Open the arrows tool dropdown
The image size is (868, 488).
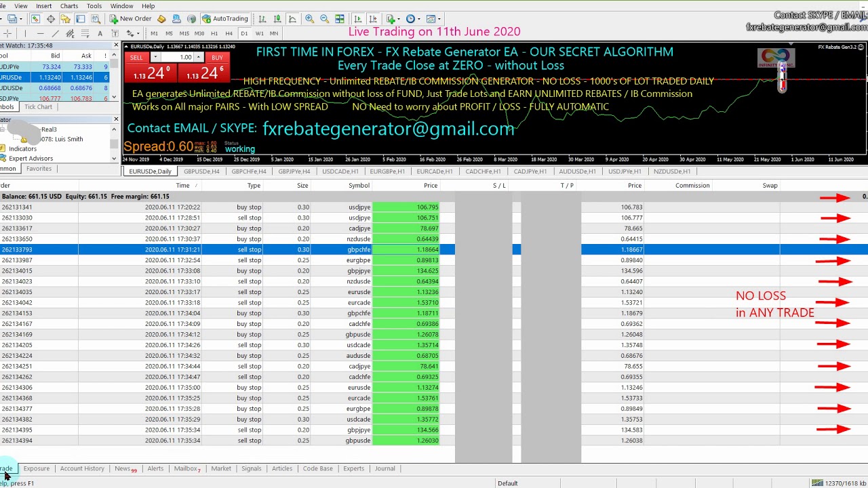pyautogui.click(x=138, y=33)
